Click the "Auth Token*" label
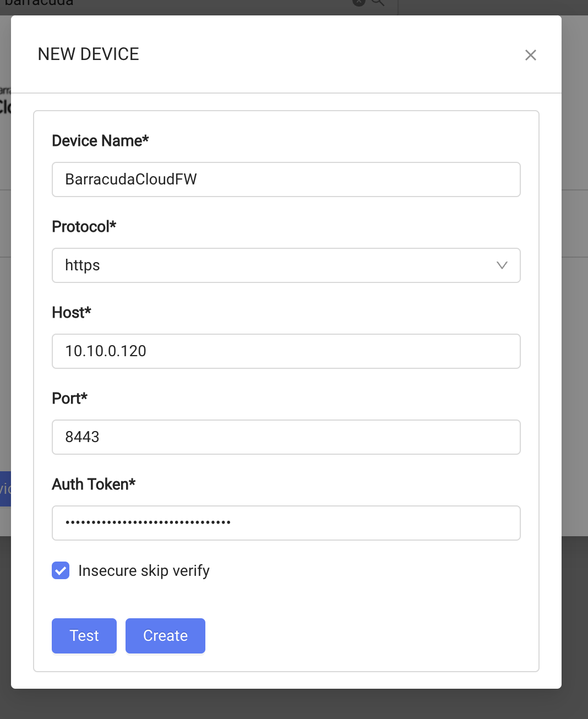Viewport: 588px width, 719px height. (x=94, y=484)
